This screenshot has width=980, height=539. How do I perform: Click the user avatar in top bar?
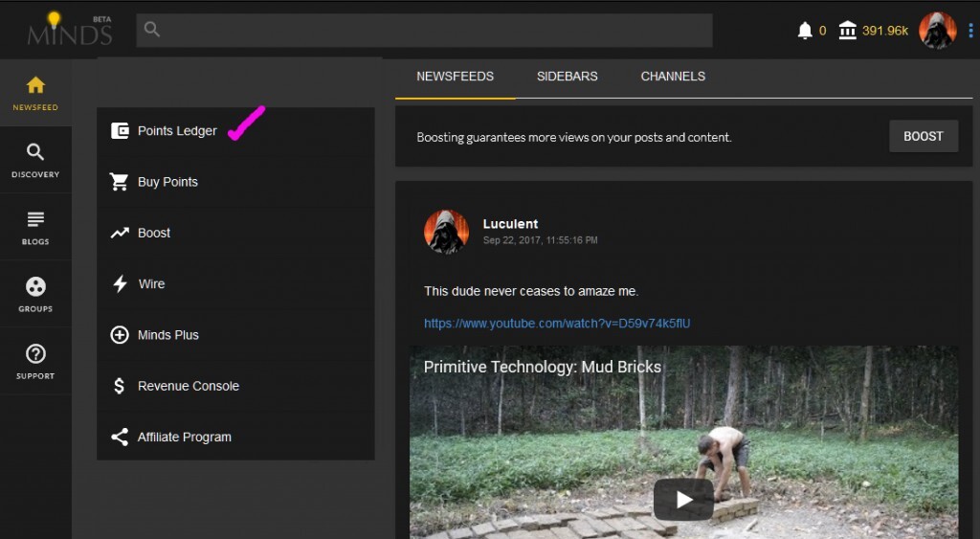(x=937, y=31)
